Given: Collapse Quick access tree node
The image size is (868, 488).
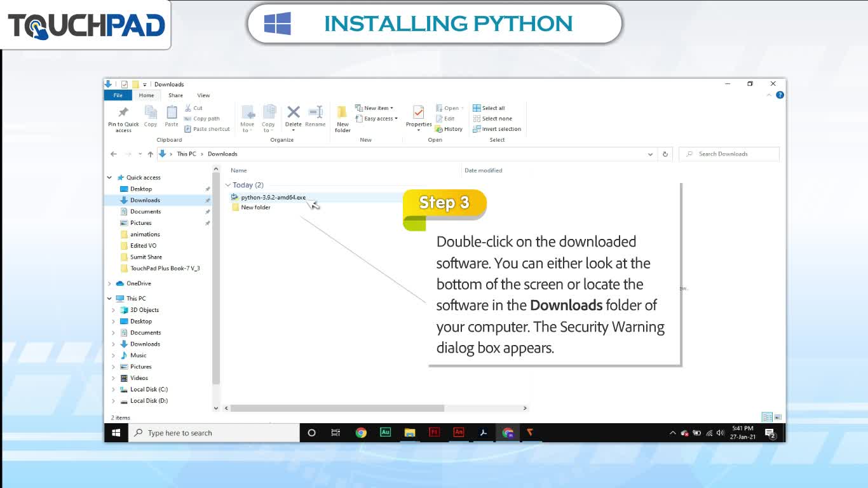Looking at the screenshot, I should point(109,177).
